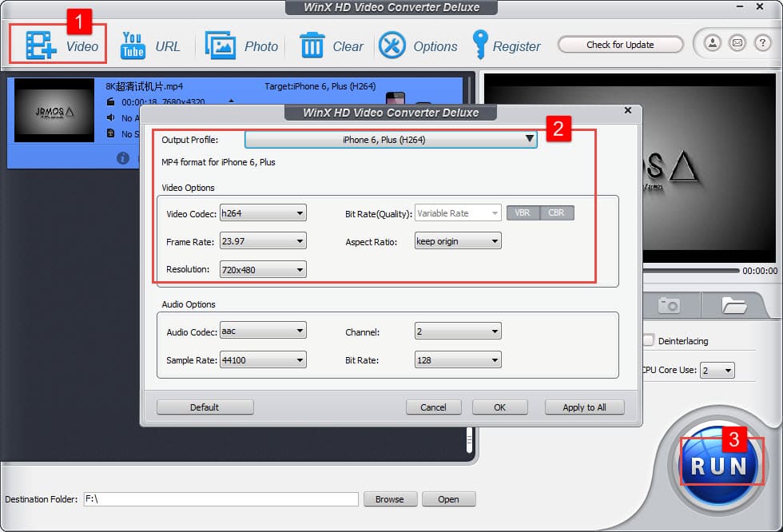Viewport: 783px width, 532px height.
Task: Open the Resolution 720x480 dropdown
Action: [263, 270]
